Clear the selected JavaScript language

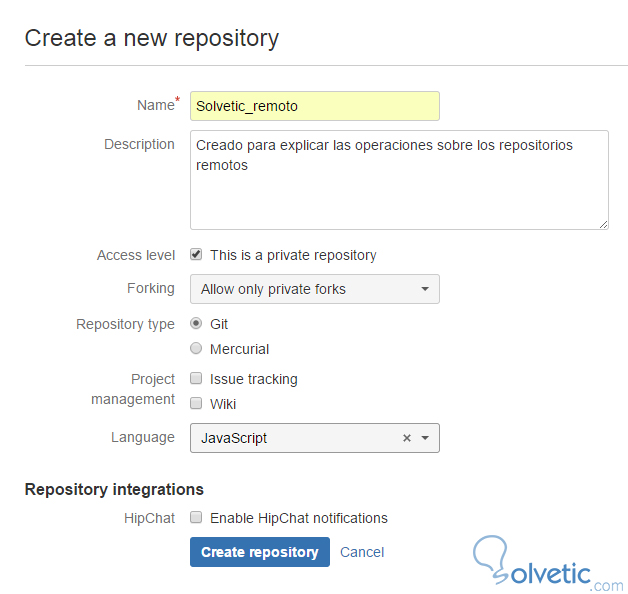[x=406, y=438]
